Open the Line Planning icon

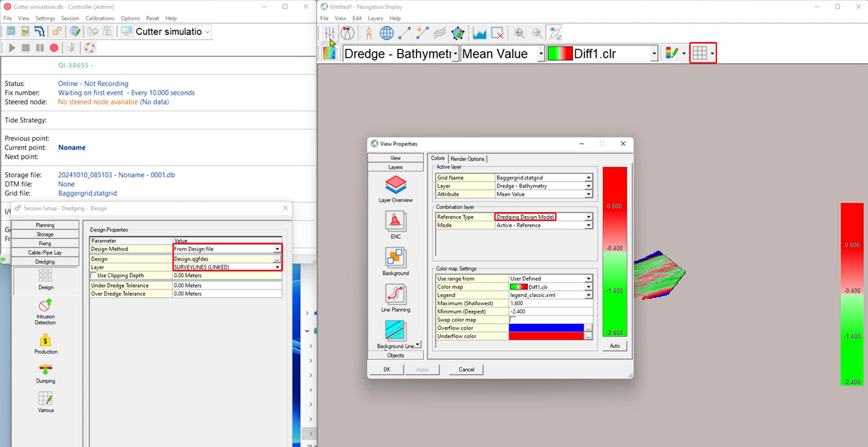coord(395,294)
